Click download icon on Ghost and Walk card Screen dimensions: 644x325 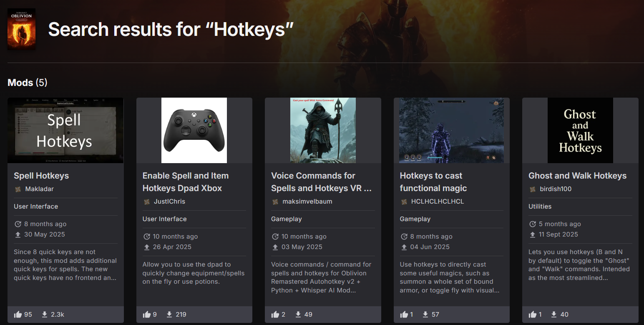click(553, 315)
